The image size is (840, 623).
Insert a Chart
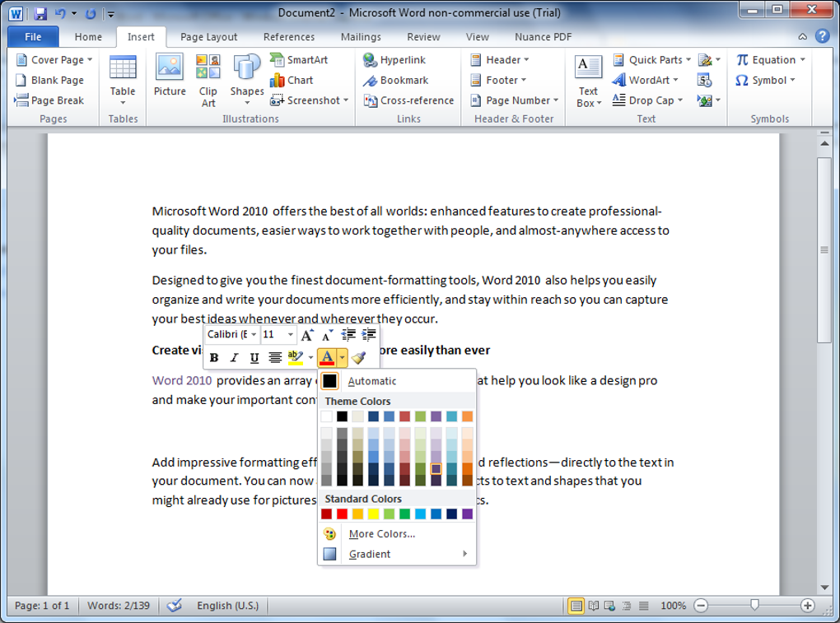[x=292, y=81]
